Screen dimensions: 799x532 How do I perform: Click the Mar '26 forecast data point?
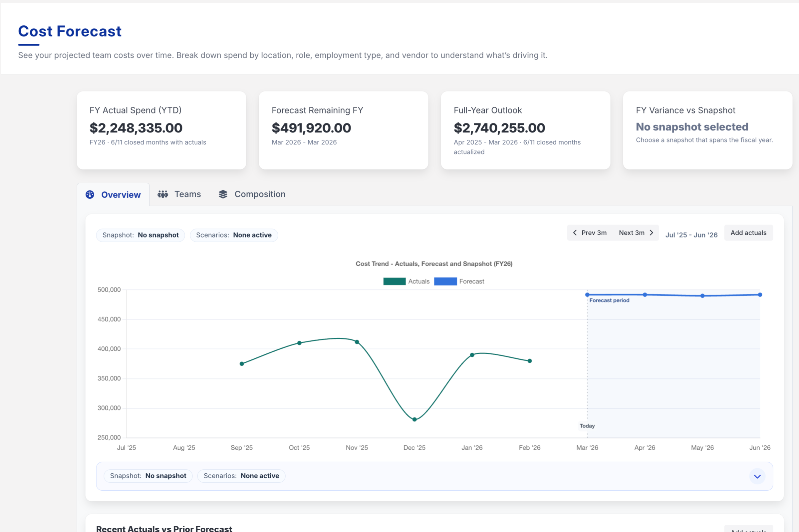tap(587, 294)
